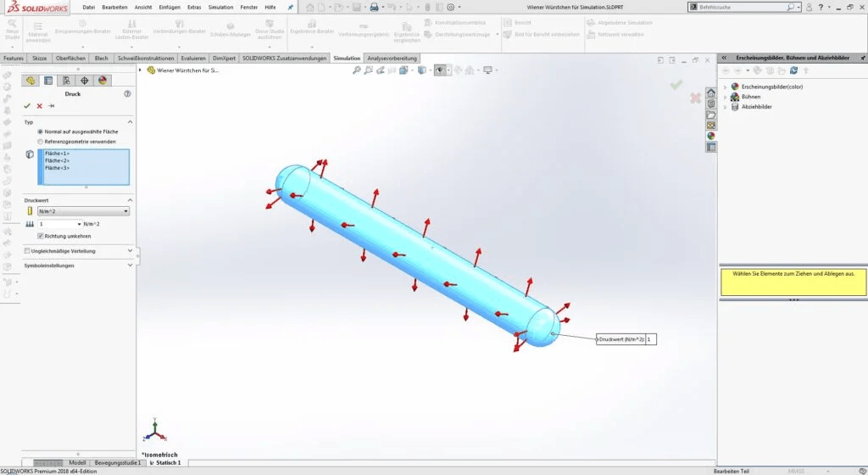
Task: Click the Druckwert value field in callout
Action: pyautogui.click(x=651, y=339)
